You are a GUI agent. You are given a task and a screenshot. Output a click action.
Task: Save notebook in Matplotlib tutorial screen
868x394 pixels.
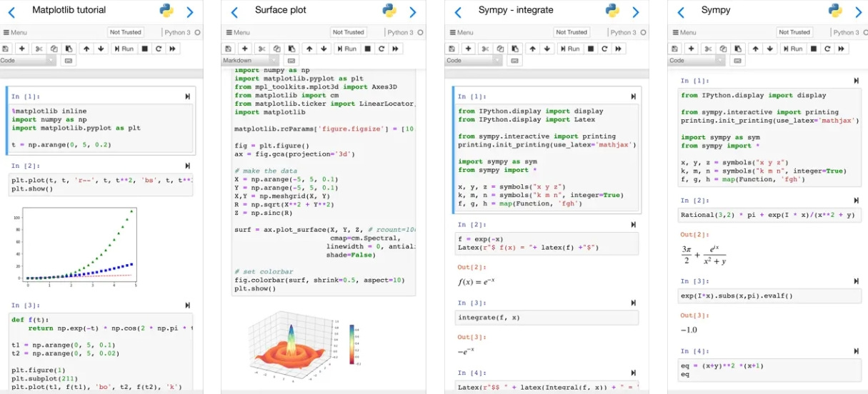point(6,49)
